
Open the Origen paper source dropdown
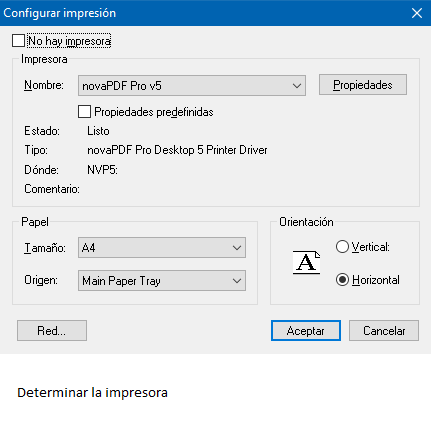[x=162, y=281]
